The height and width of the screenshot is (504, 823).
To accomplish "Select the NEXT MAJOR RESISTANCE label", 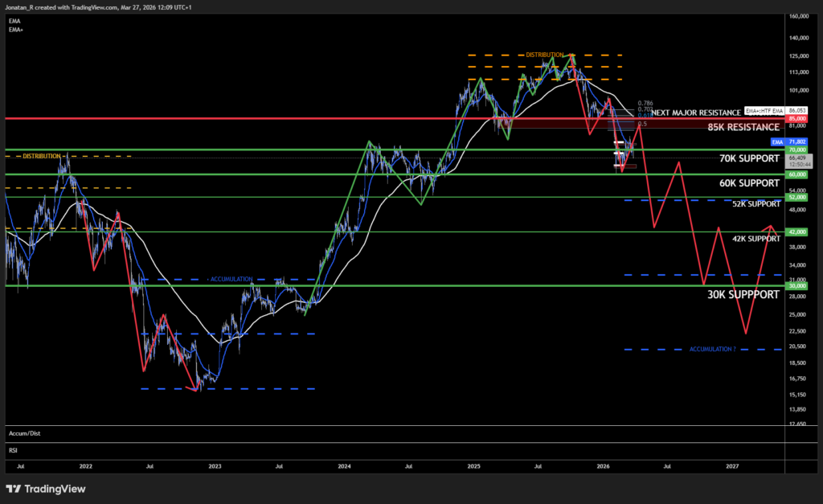I will tap(697, 113).
